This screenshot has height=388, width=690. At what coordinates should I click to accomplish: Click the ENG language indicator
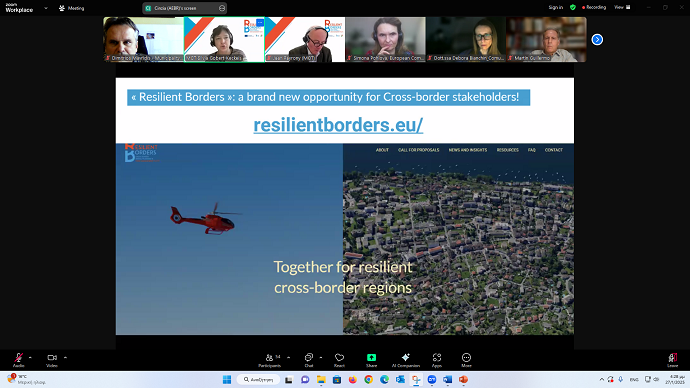(x=634, y=380)
